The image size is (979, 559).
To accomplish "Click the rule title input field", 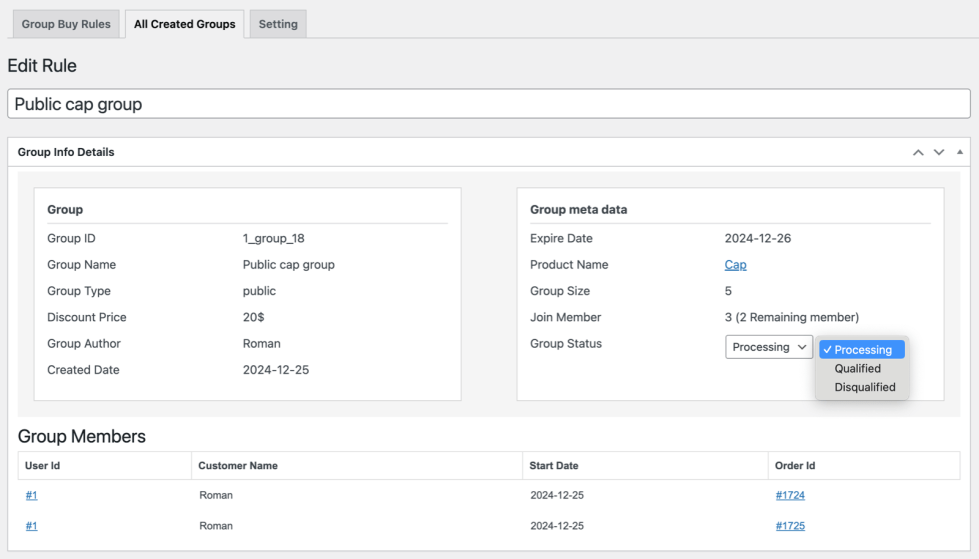I will [x=488, y=104].
